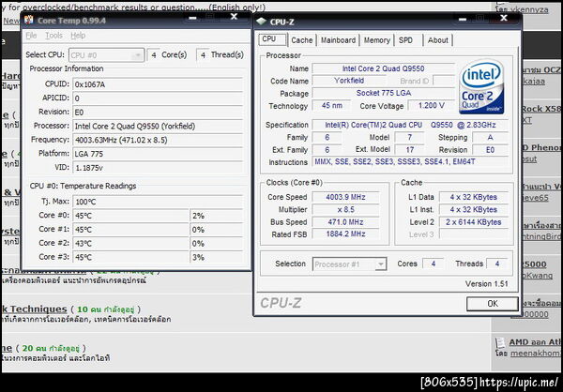Click the Package value Socket 775 LGA
The height and width of the screenshot is (392, 563).
tap(383, 93)
